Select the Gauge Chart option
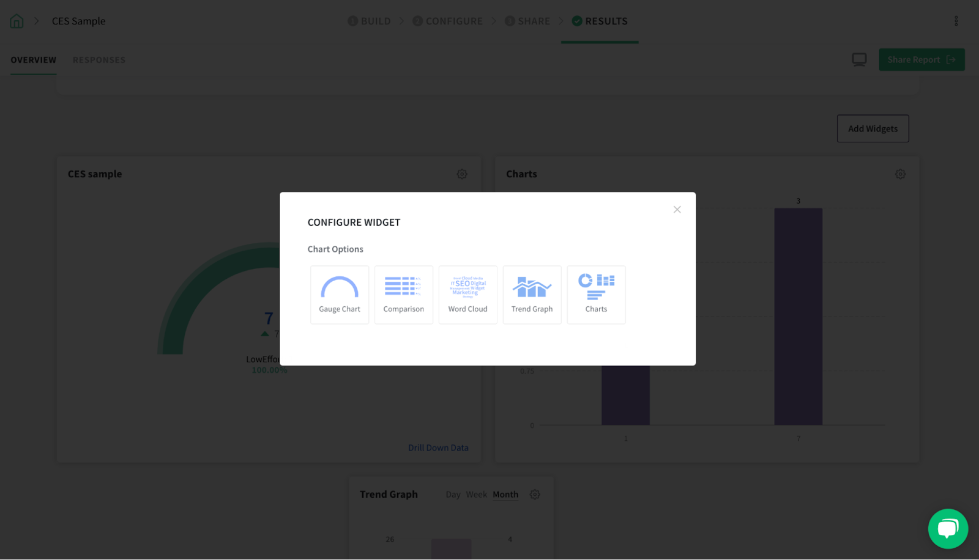 click(340, 295)
